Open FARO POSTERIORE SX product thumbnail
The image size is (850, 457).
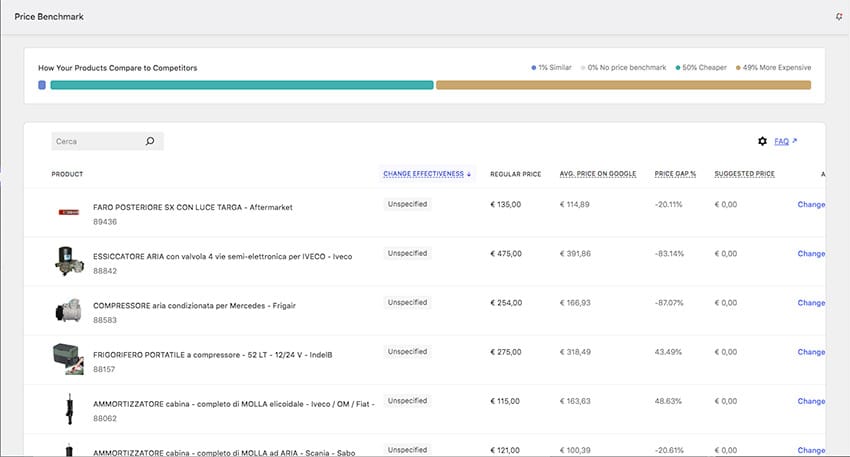69,212
